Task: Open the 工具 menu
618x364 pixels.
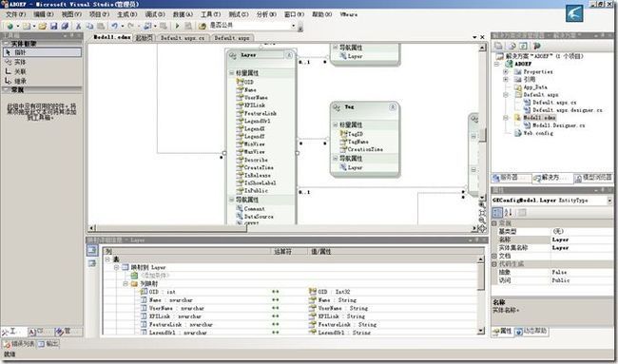Action: [211, 14]
